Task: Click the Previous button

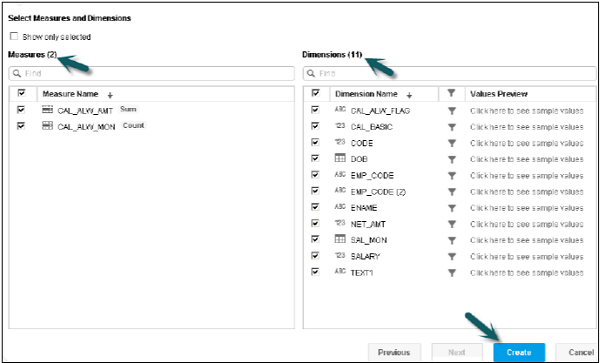Action: point(394,352)
